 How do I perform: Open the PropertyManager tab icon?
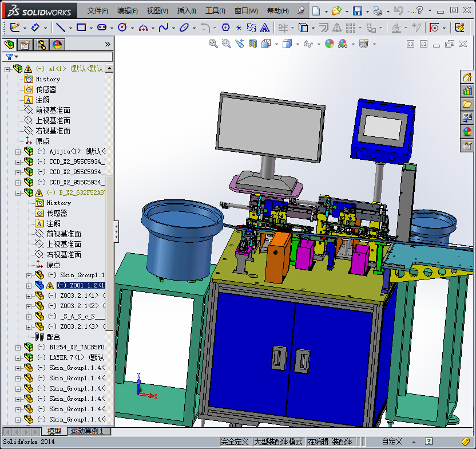point(25,45)
